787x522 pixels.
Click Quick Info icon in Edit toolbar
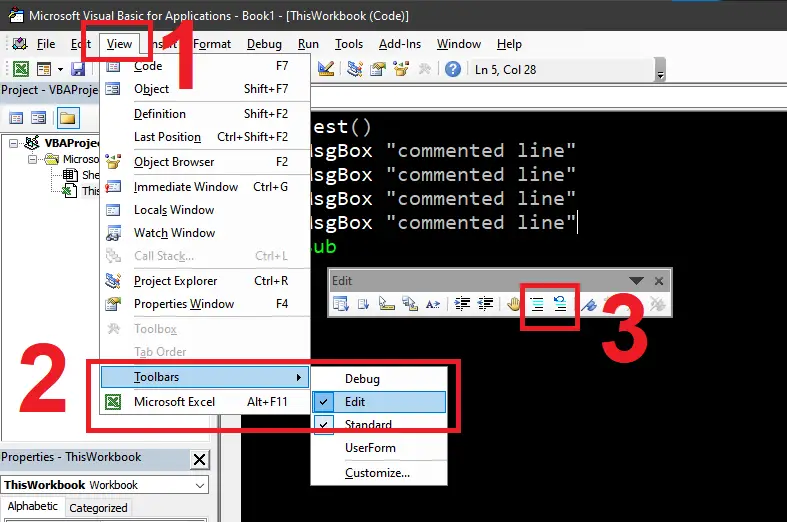(386, 304)
